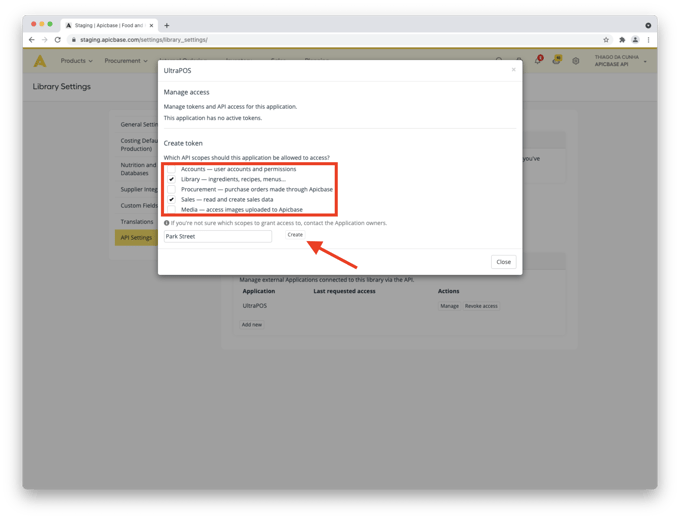This screenshot has width=680, height=519.
Task: Open the notifications bell icon
Action: 538,60
